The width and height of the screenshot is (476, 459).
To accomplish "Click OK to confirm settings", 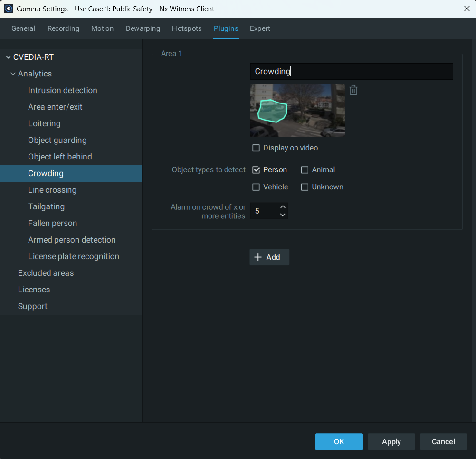I will [x=339, y=441].
